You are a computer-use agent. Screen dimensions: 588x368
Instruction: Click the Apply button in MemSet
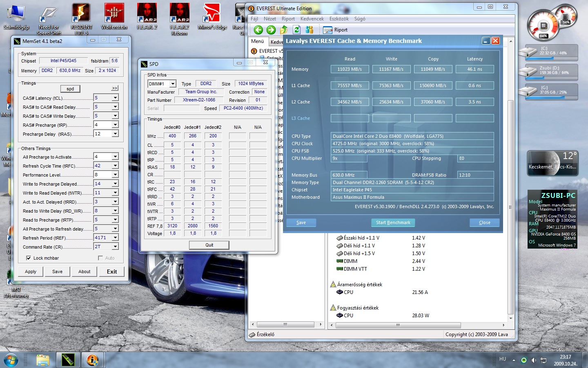31,272
